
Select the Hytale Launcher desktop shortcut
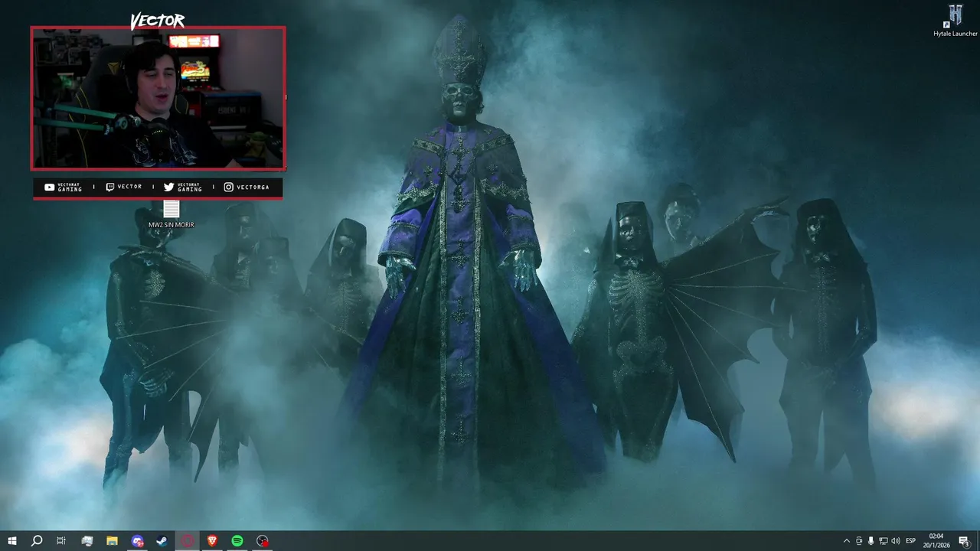click(955, 21)
